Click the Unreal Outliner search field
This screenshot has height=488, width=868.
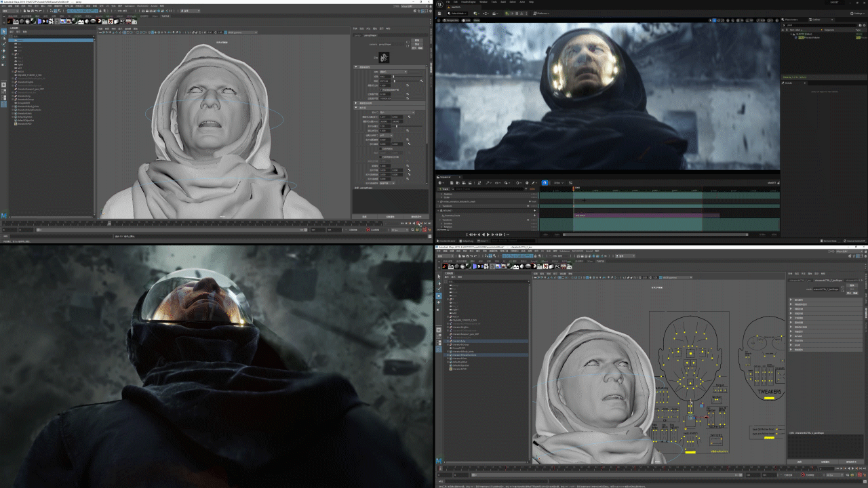[x=819, y=25]
